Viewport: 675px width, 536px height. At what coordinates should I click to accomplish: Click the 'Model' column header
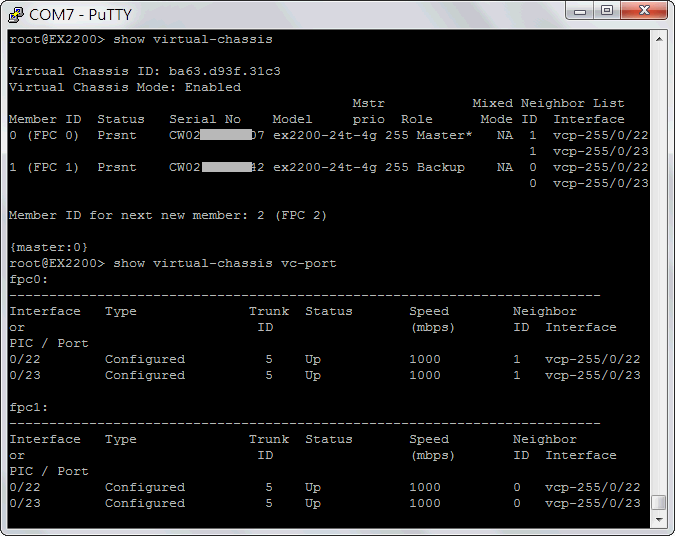[292, 119]
